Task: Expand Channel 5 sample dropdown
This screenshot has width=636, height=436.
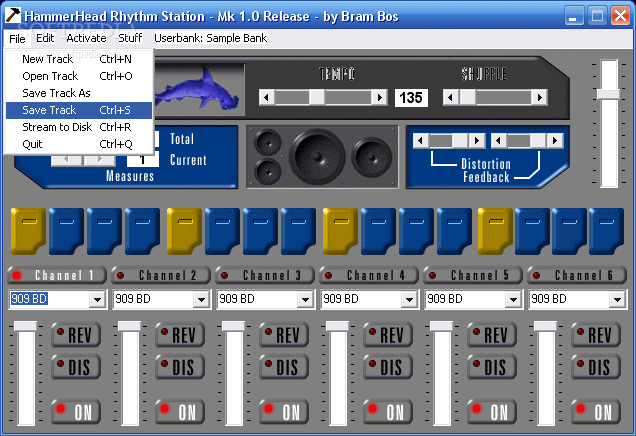Action: (x=514, y=300)
